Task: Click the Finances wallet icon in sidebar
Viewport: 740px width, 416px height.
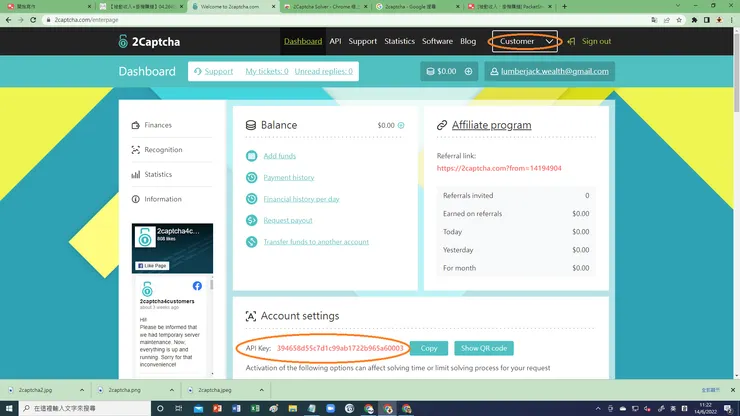Action: (135, 125)
